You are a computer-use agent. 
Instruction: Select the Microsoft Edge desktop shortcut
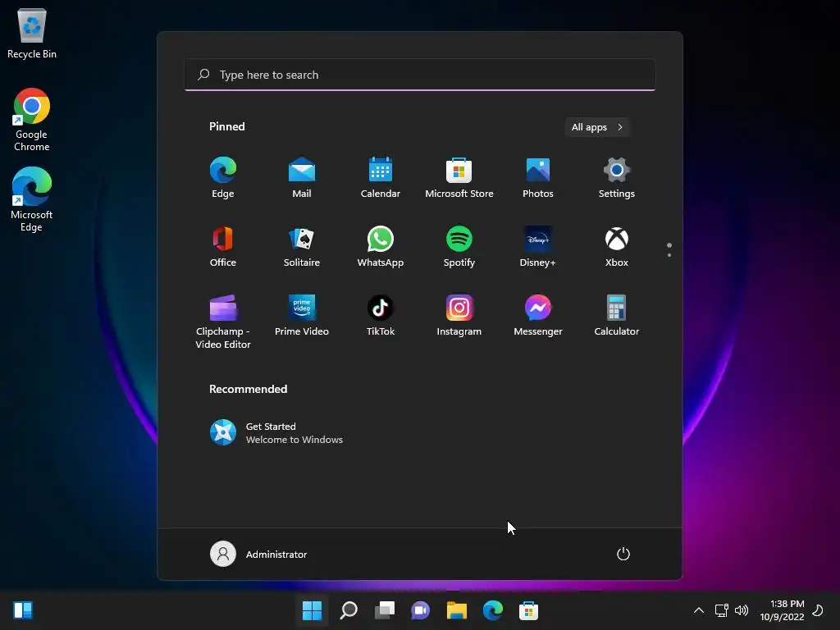click(32, 199)
